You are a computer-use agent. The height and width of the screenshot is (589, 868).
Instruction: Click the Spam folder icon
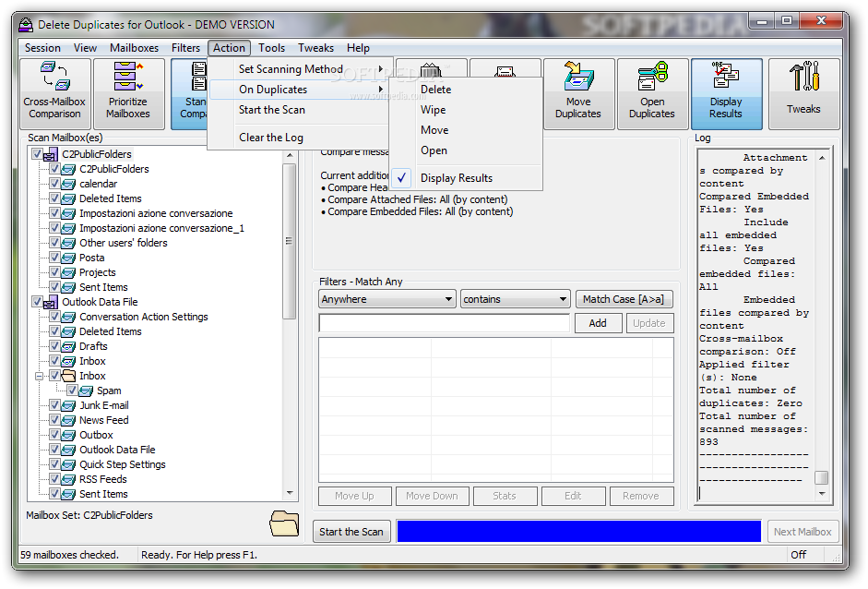coord(86,391)
